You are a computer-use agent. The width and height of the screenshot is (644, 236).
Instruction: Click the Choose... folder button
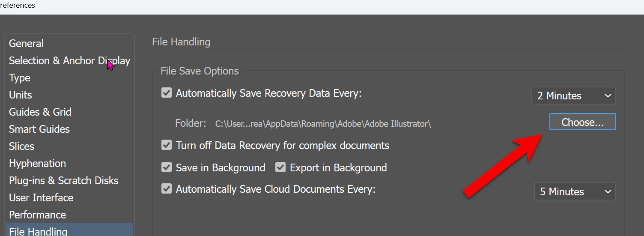click(582, 122)
